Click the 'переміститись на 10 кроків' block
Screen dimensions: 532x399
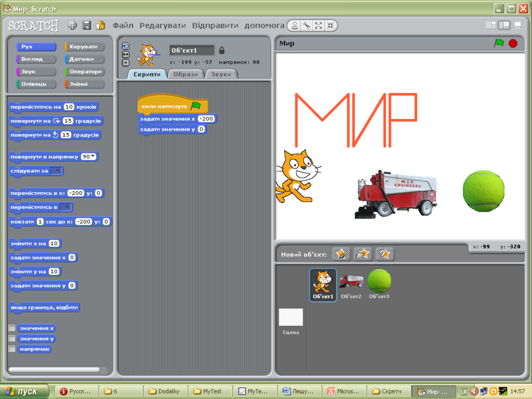point(53,106)
